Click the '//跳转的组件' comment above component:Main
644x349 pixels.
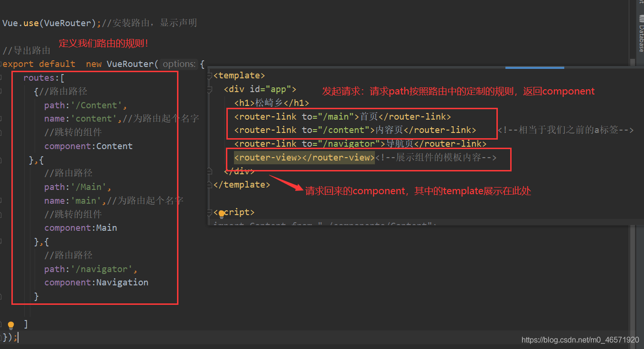[x=73, y=214]
